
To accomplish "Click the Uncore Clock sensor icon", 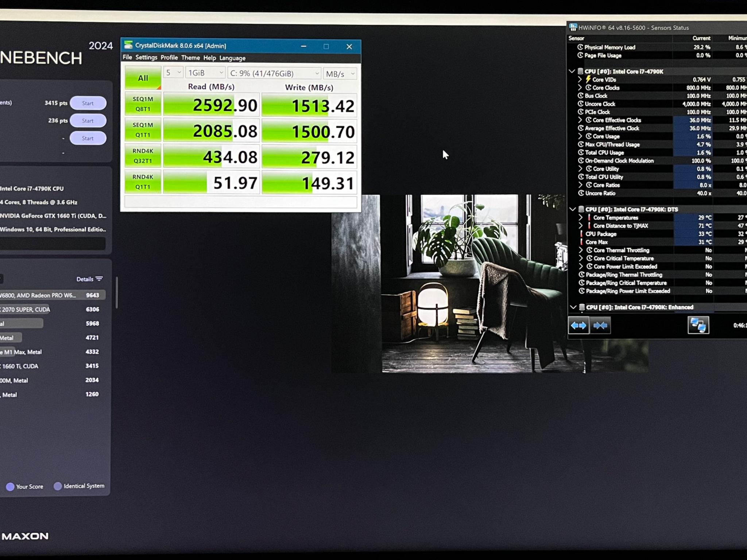I will (581, 104).
